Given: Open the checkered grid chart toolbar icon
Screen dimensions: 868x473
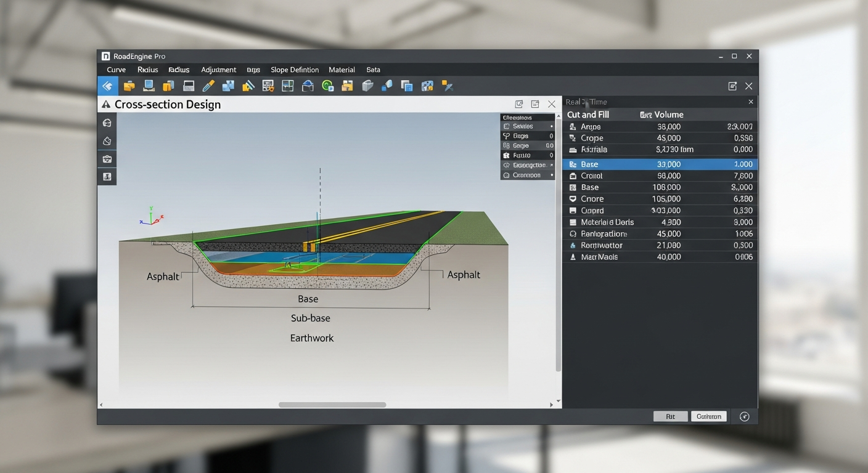Looking at the screenshot, I should point(268,86).
